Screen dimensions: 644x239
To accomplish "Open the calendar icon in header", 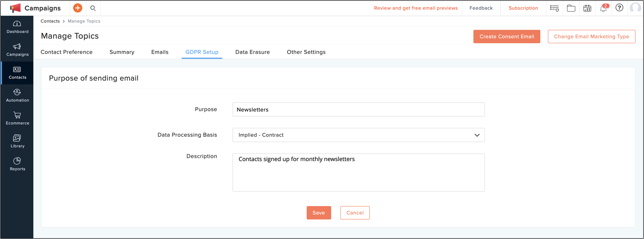I will pos(587,8).
